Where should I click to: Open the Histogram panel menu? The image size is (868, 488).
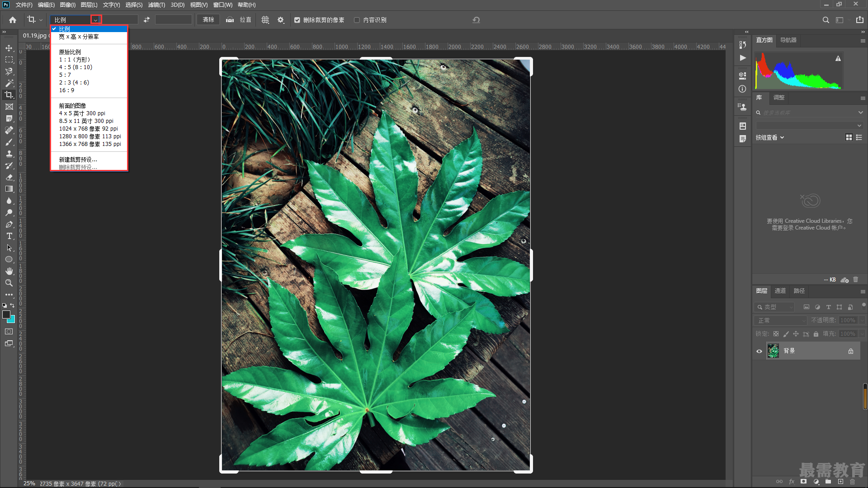click(863, 41)
